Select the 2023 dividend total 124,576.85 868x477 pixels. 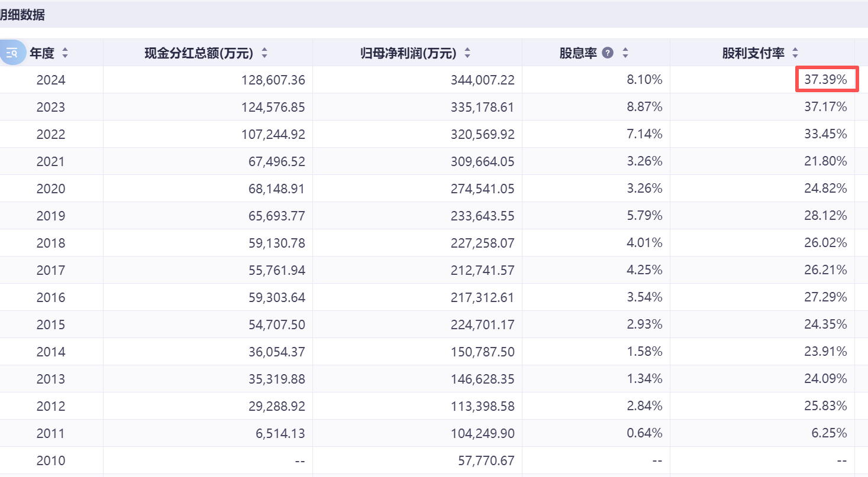coord(273,107)
